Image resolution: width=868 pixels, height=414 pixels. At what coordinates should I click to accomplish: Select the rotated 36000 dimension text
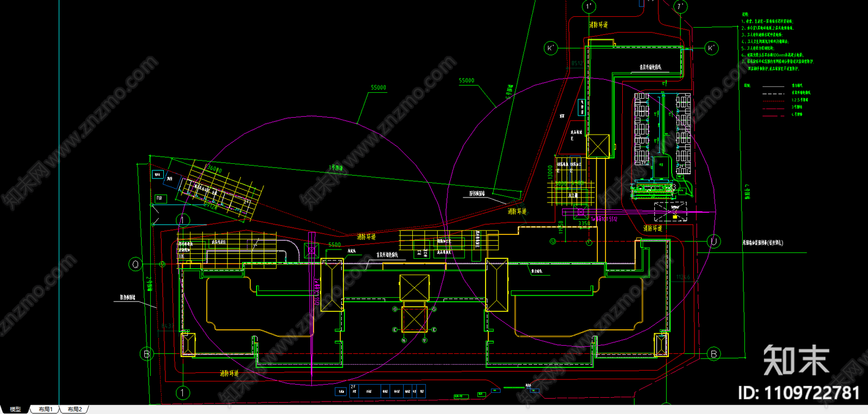(x=215, y=169)
